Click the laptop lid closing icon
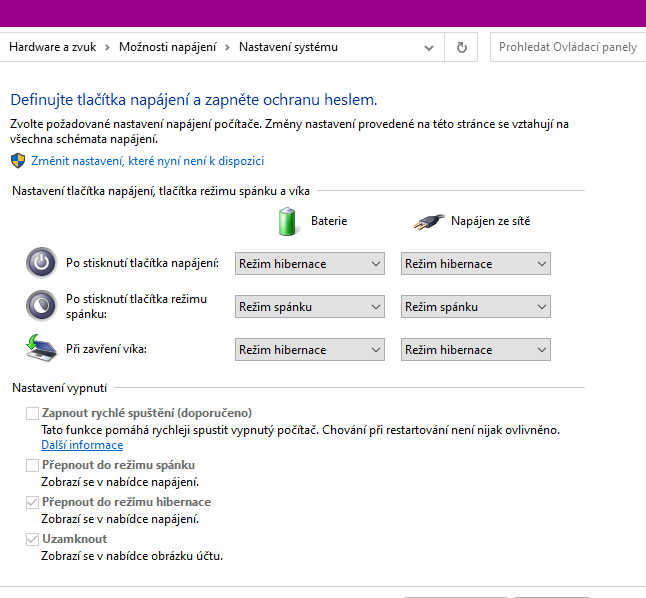The height and width of the screenshot is (598, 646). pos(40,349)
